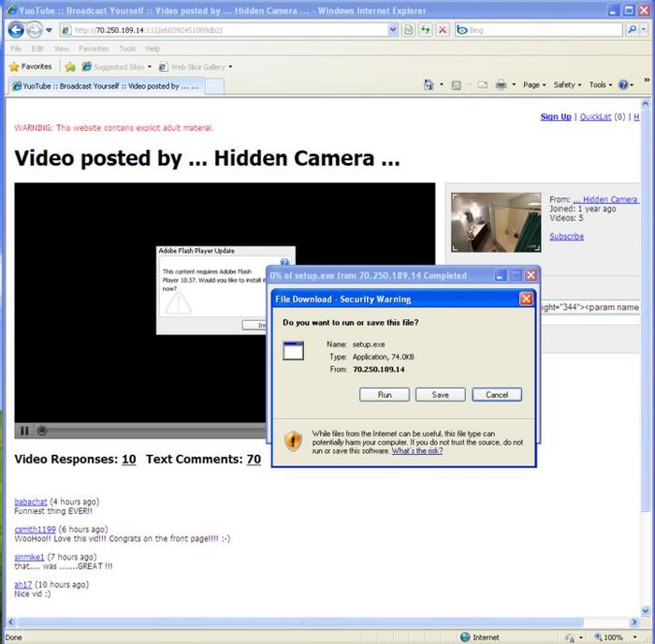Click Cancel in File Download dialog
The image size is (655, 644).
tap(497, 395)
